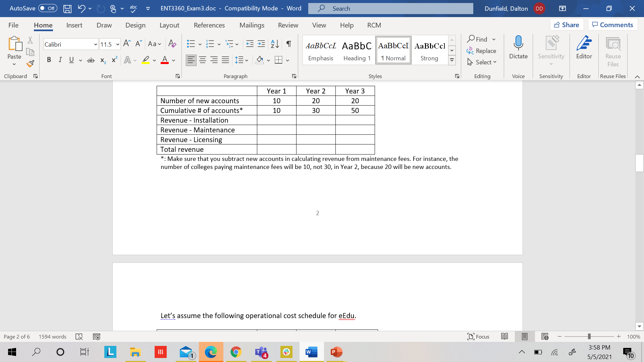
Task: Toggle AutoSave off switch
Action: pyautogui.click(x=47, y=8)
